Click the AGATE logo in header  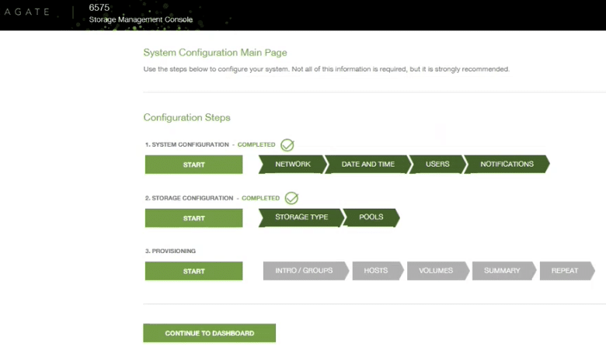point(26,12)
